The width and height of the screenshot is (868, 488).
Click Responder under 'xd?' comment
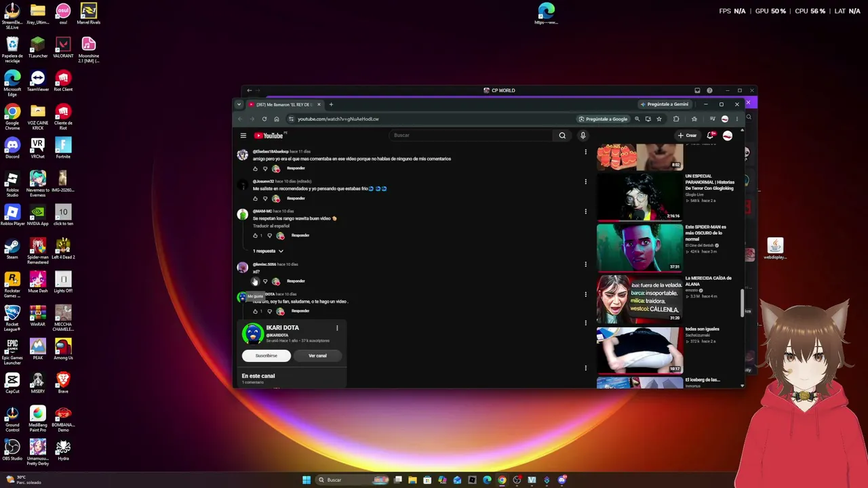[x=296, y=281]
